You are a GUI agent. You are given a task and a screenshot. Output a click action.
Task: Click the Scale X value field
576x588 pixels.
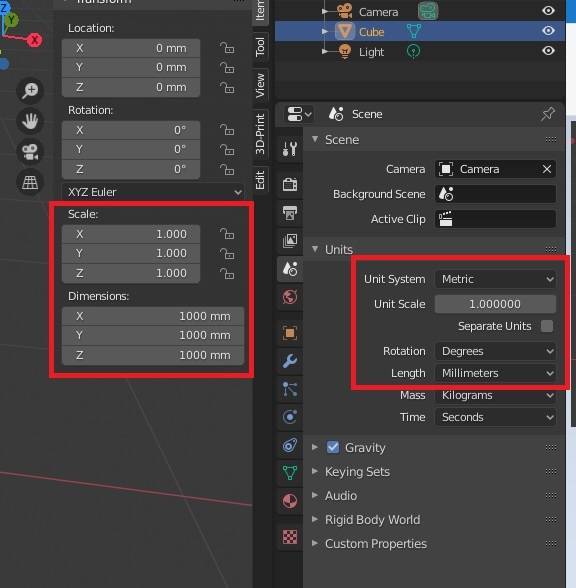[x=131, y=234]
